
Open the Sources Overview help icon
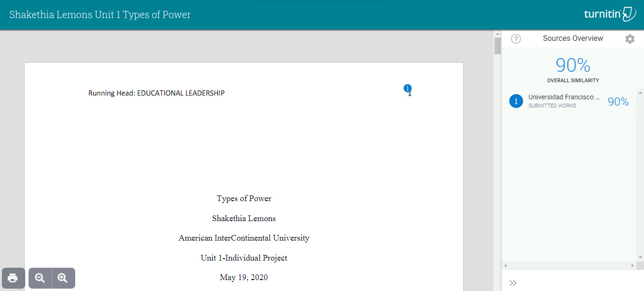pyautogui.click(x=516, y=39)
